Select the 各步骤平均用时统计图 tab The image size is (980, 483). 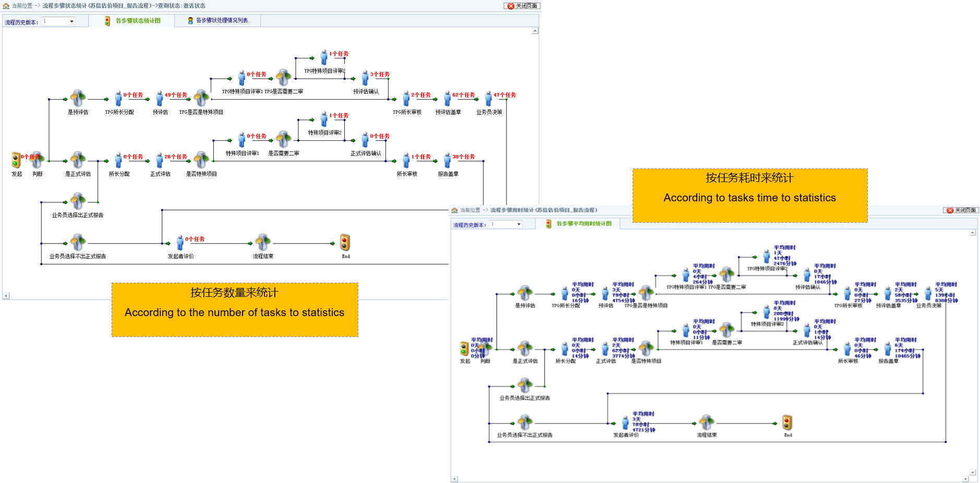point(578,224)
